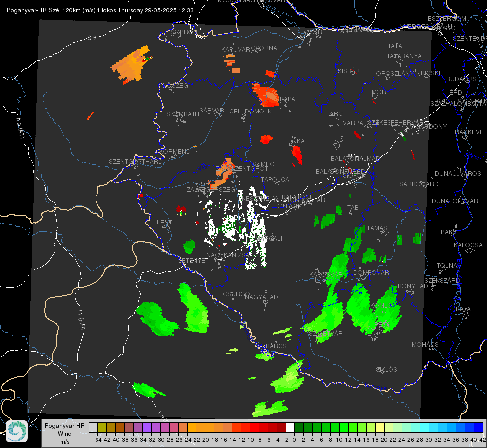Click the BONYHÁD city label

pyautogui.click(x=413, y=286)
